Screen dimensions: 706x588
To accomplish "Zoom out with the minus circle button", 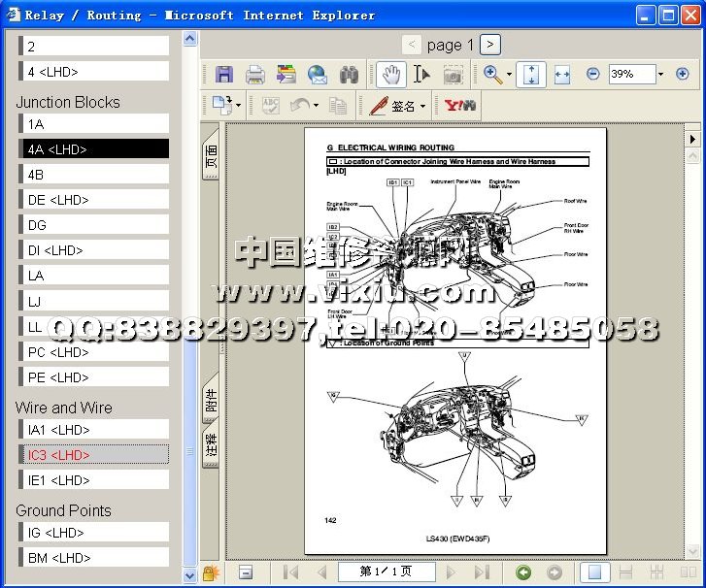I will [593, 74].
